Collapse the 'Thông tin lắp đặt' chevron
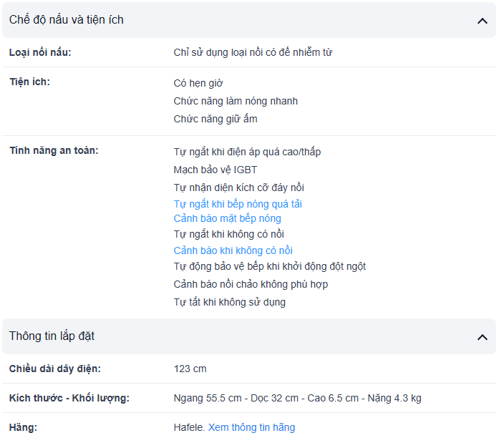 482,337
